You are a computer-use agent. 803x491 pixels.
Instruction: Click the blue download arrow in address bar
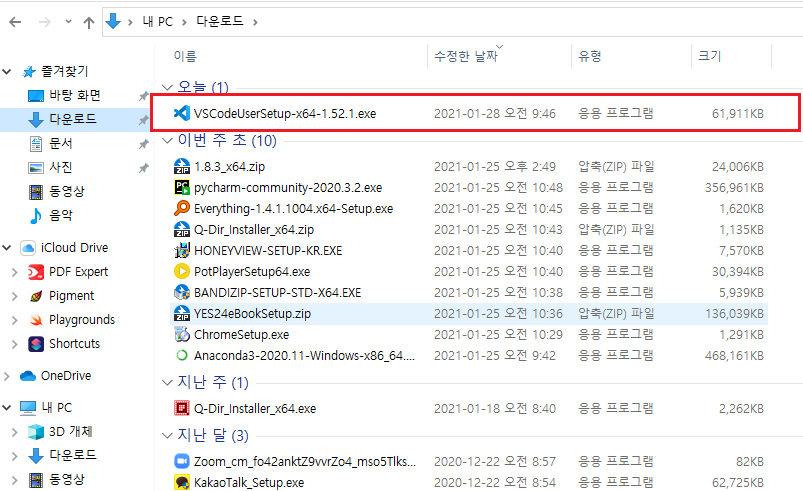click(x=113, y=22)
